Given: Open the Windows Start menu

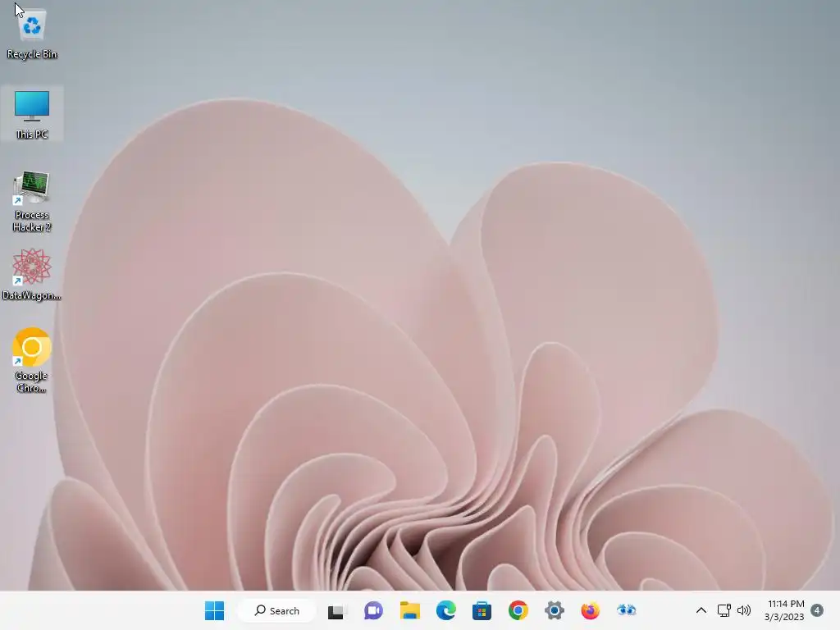Looking at the screenshot, I should pos(215,610).
